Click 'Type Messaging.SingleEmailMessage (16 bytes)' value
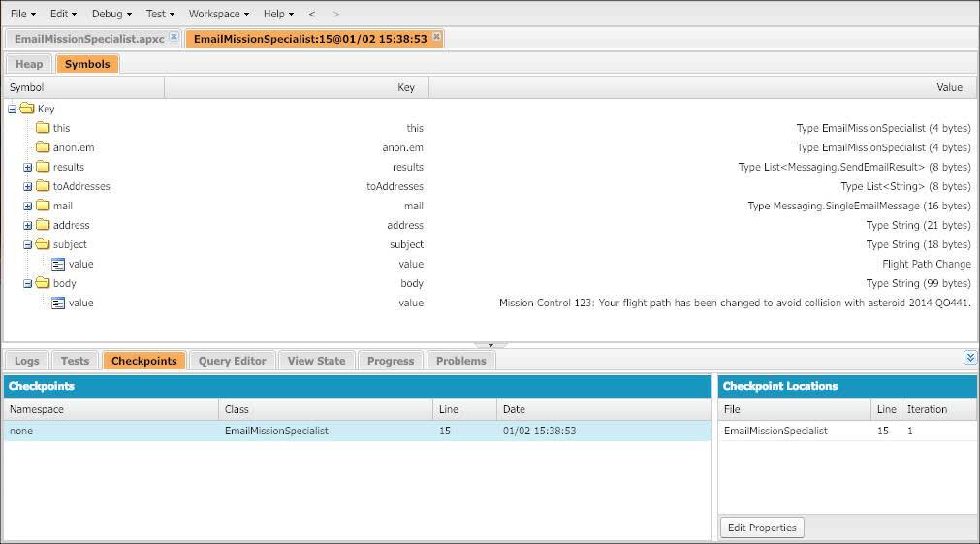The height and width of the screenshot is (544, 980). click(x=859, y=206)
